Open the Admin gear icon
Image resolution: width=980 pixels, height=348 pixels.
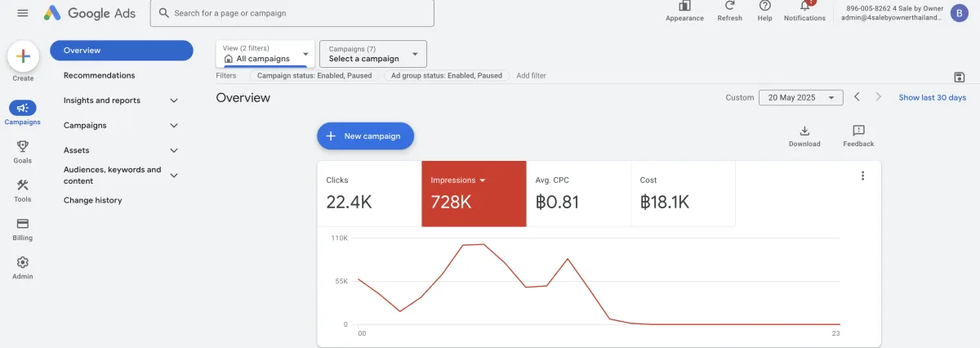coord(23,262)
